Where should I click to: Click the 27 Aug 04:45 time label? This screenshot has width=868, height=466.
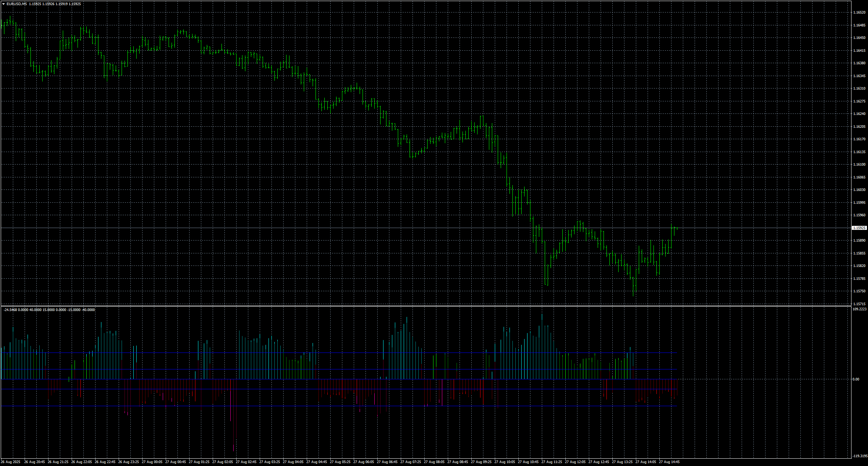pos(317,462)
